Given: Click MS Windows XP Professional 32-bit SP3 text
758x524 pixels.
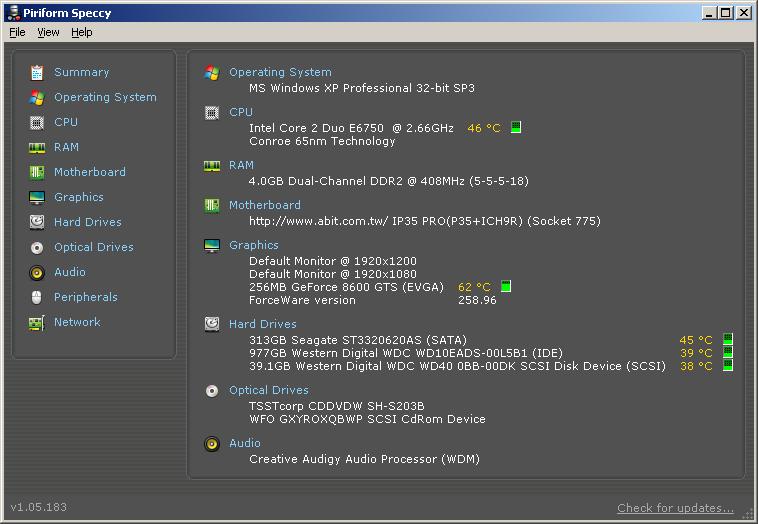Looking at the screenshot, I should pos(362,88).
